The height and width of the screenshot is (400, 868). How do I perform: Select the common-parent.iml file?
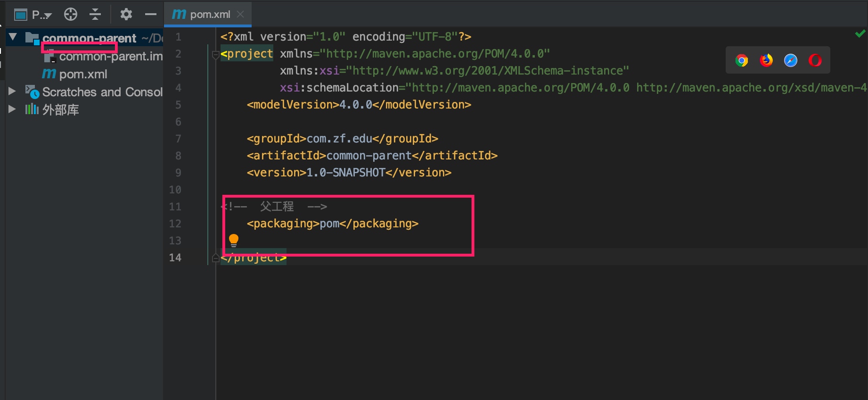[x=111, y=56]
